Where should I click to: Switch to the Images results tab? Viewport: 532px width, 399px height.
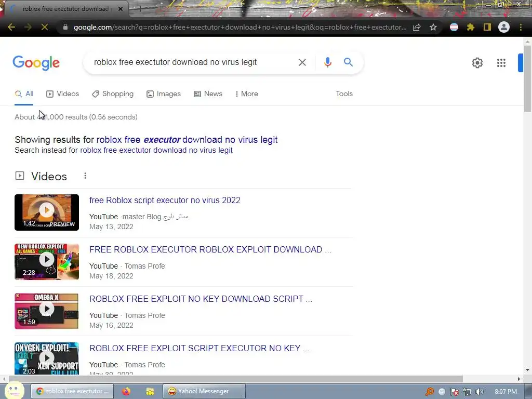(x=164, y=94)
